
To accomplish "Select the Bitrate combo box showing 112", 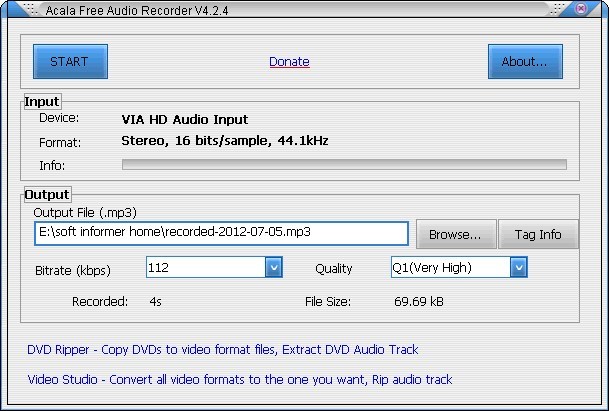I will coord(214,267).
